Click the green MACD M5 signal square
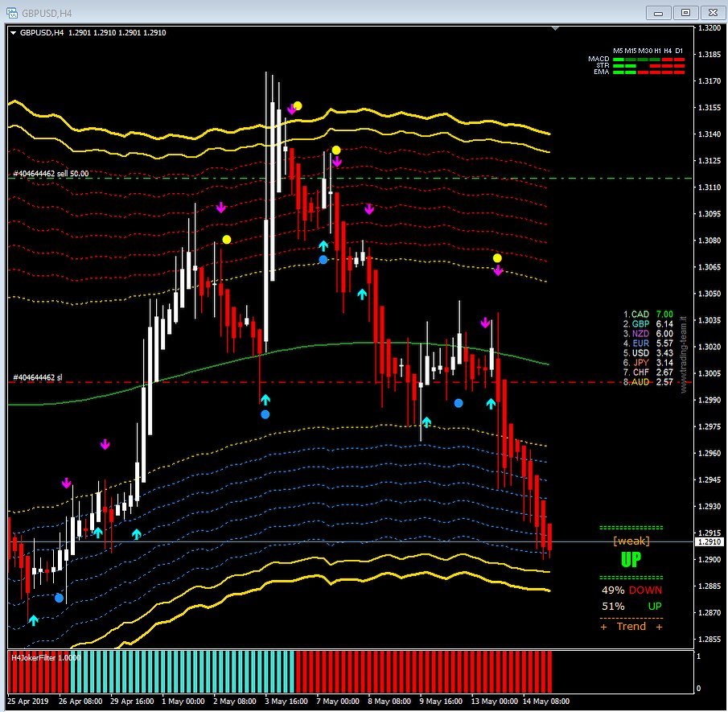This screenshot has width=728, height=712. [619, 60]
